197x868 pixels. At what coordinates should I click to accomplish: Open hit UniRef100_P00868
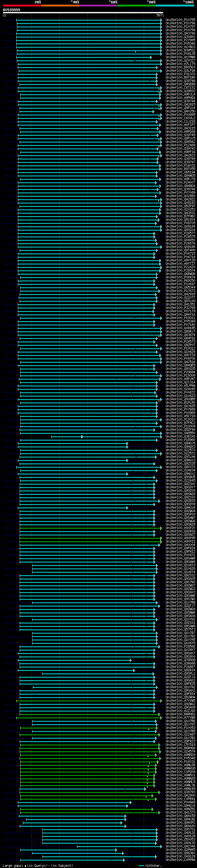pos(180,802)
